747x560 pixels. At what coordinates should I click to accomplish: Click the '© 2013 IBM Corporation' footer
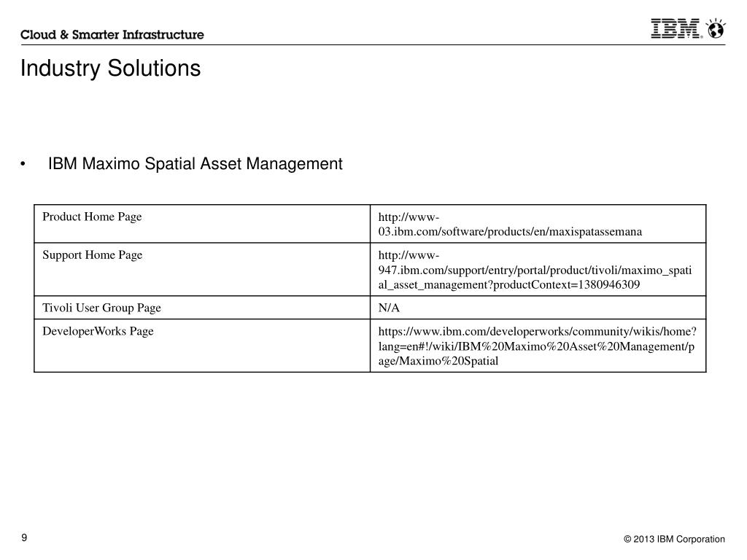674,539
